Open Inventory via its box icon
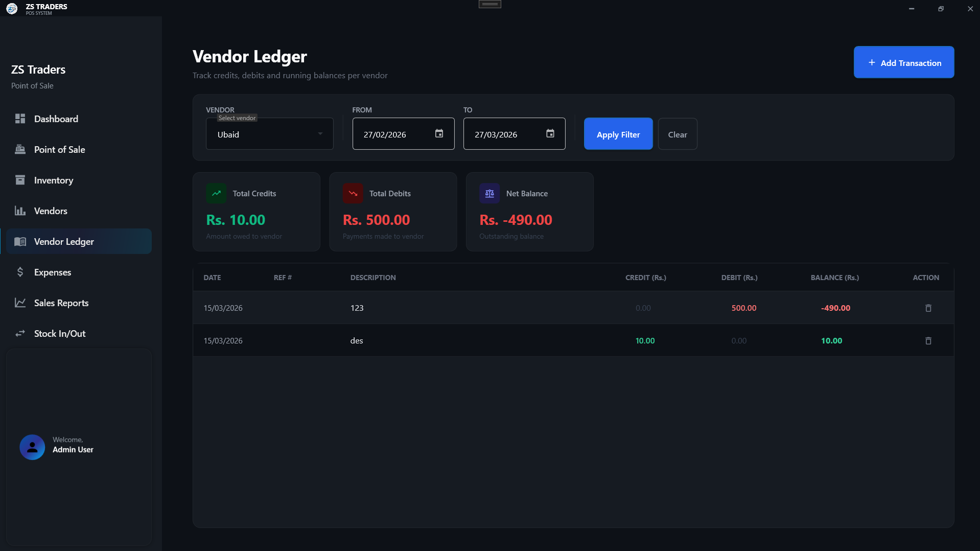Screen dimensions: 980x551 pyautogui.click(x=20, y=180)
